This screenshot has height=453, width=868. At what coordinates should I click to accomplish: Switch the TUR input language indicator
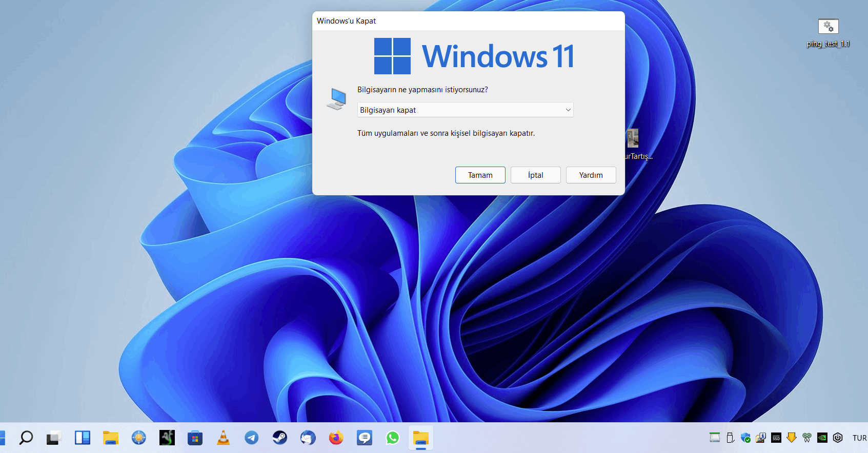[859, 438]
